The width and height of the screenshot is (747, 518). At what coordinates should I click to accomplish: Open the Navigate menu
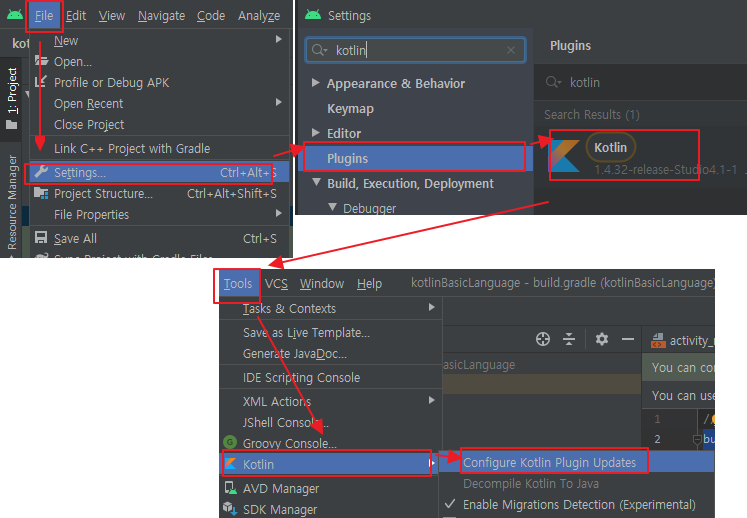coord(161,16)
